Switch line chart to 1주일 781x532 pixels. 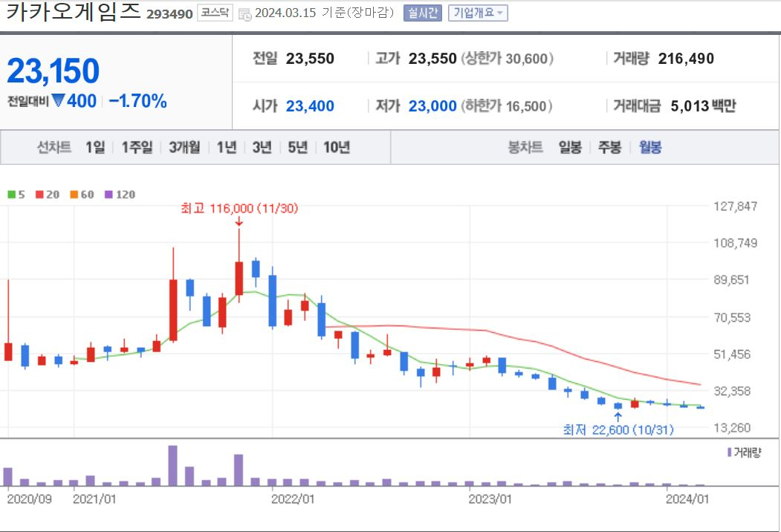137,147
